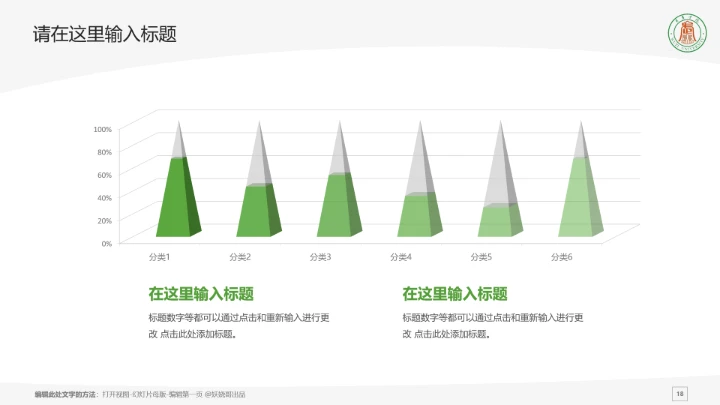Select the 分类4 pyramid shape

420,215
